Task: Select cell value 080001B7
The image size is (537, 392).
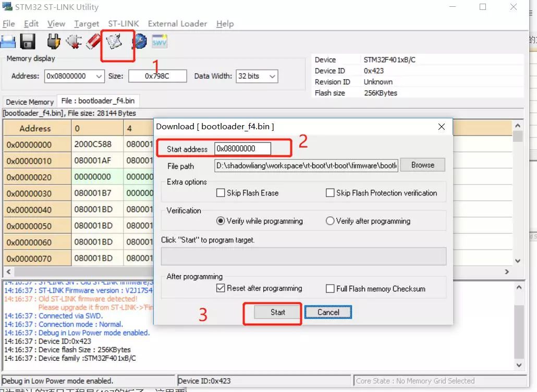Action: [x=97, y=193]
